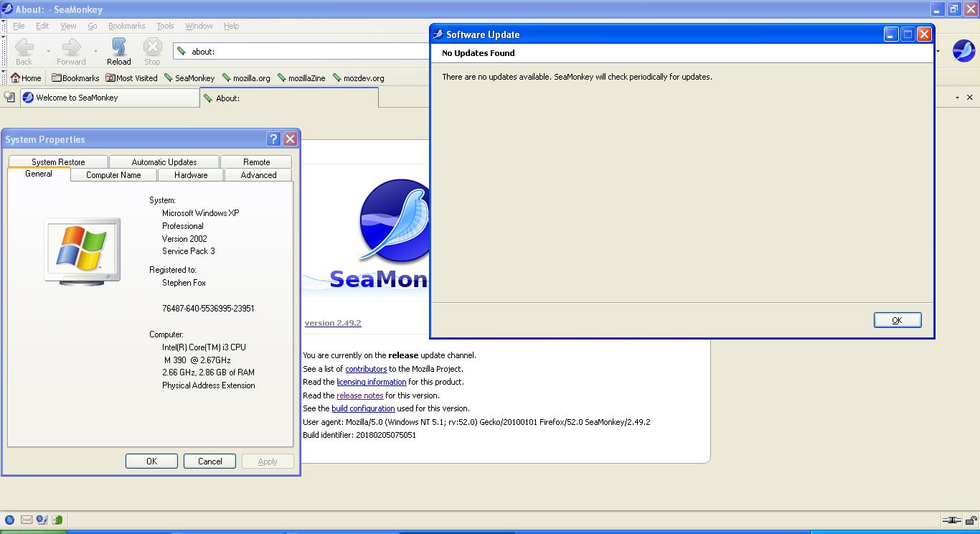Click the Forward navigation button
The height and width of the screenshot is (534, 980).
tap(71, 51)
